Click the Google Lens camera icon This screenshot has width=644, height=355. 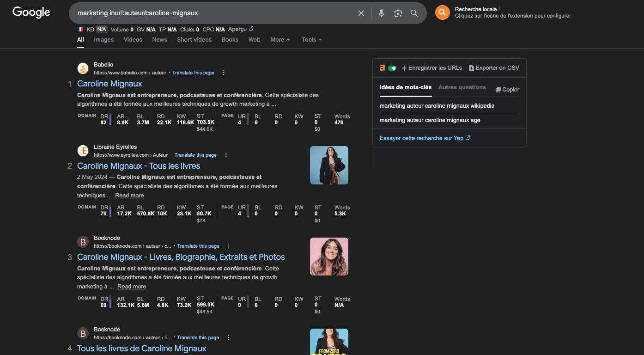pyautogui.click(x=398, y=13)
